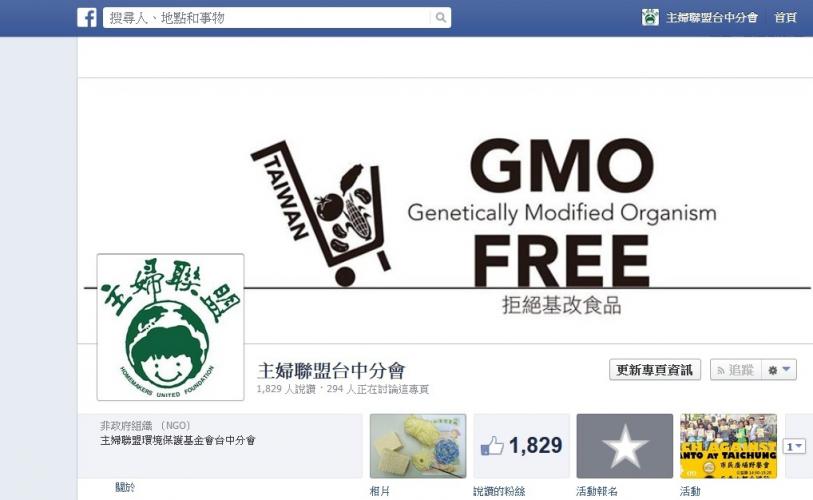Click the 更新專頁資訊 button
This screenshot has width=813, height=500.
[655, 370]
